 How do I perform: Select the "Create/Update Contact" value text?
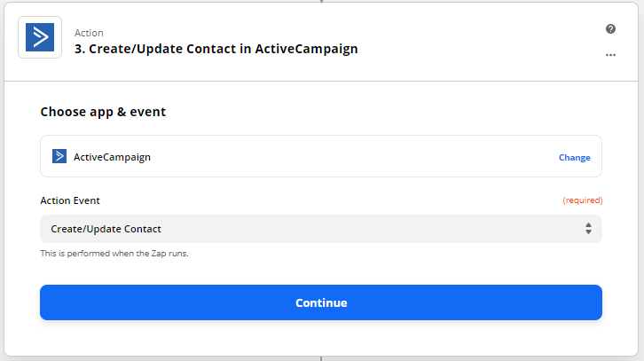pyautogui.click(x=106, y=229)
